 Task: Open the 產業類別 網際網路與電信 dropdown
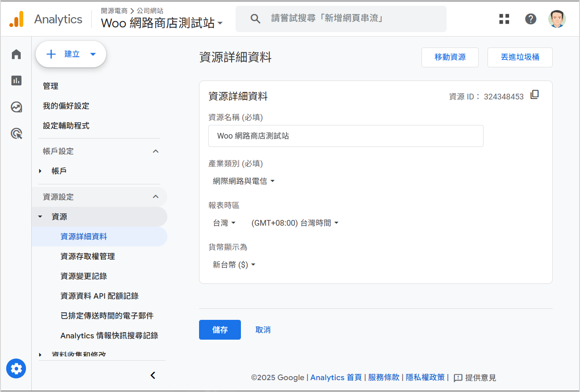244,181
